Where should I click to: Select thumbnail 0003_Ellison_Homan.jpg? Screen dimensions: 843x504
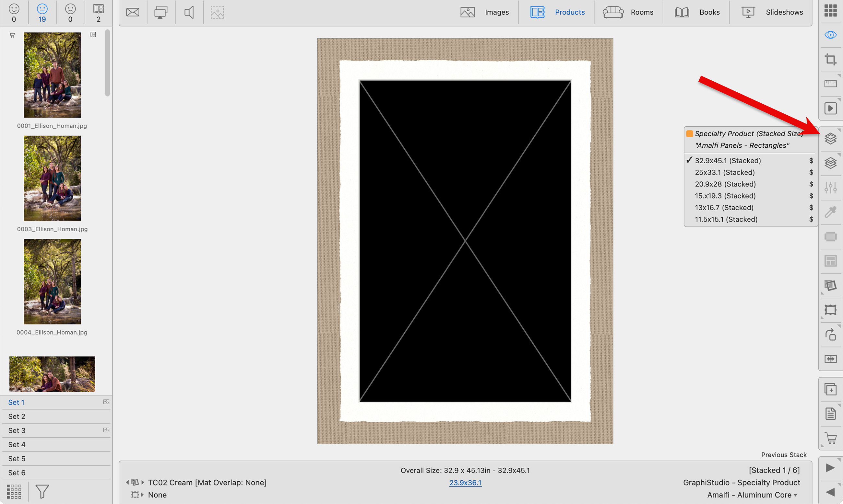[52, 179]
